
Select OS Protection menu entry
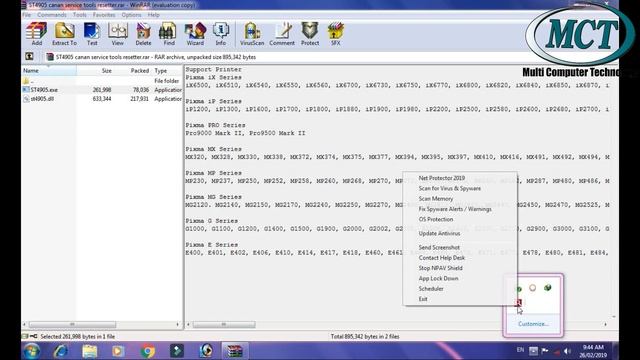pos(436,219)
